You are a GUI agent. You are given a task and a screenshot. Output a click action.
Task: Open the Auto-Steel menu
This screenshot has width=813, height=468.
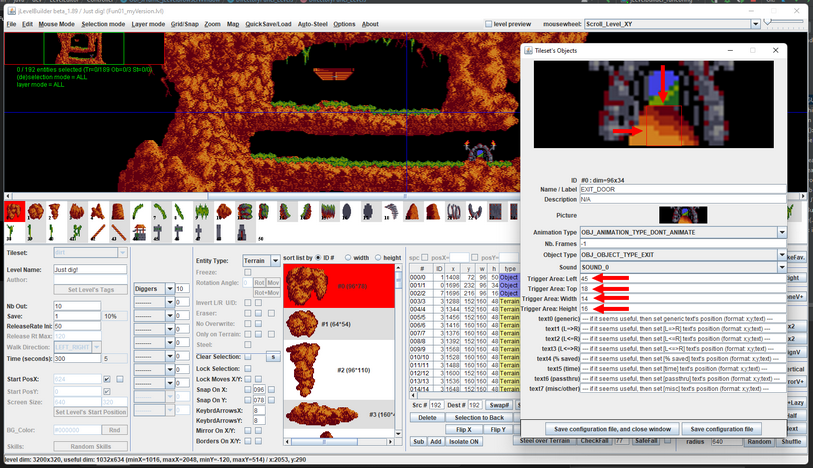313,24
